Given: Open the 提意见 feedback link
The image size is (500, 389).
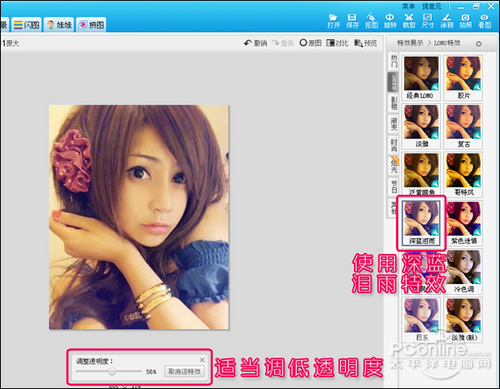Looking at the screenshot, I should pyautogui.click(x=432, y=6).
